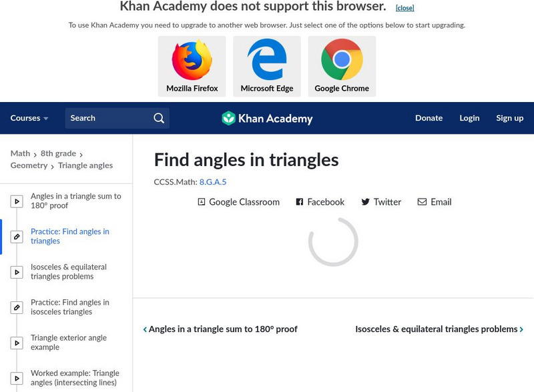Click the Mozilla Firefox browser icon

[x=192, y=61]
